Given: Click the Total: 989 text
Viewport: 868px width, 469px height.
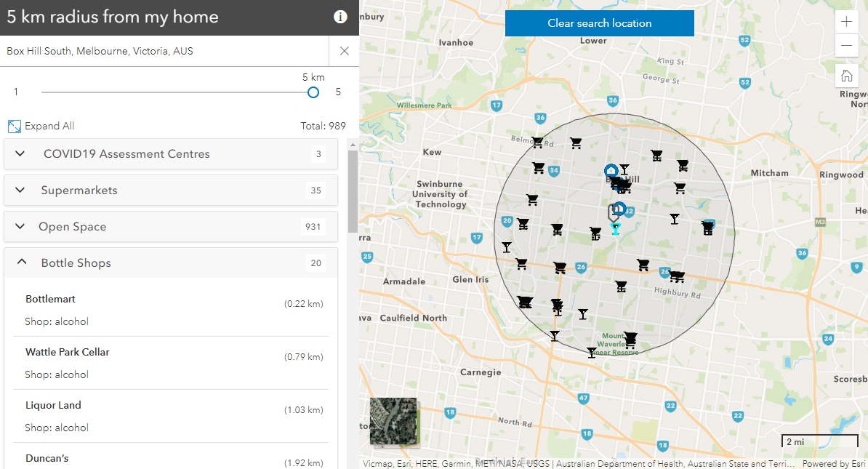Looking at the screenshot, I should click(x=324, y=127).
